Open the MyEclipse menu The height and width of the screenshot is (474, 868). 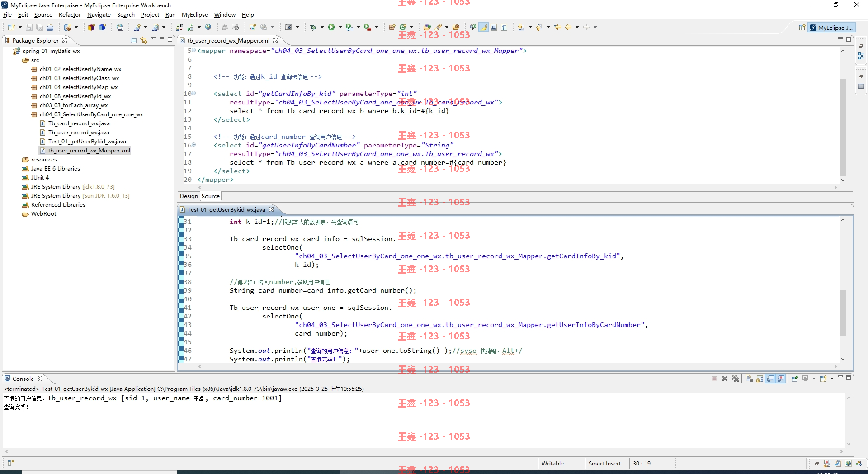195,14
